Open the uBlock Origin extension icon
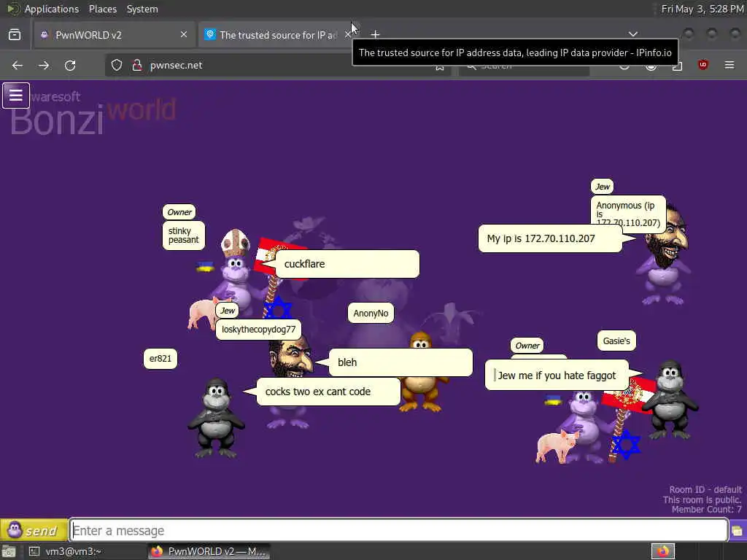Screen dimensions: 747x560 coord(703,65)
